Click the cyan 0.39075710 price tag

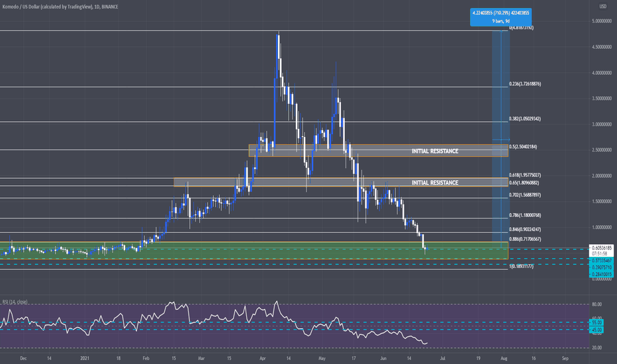click(x=602, y=267)
